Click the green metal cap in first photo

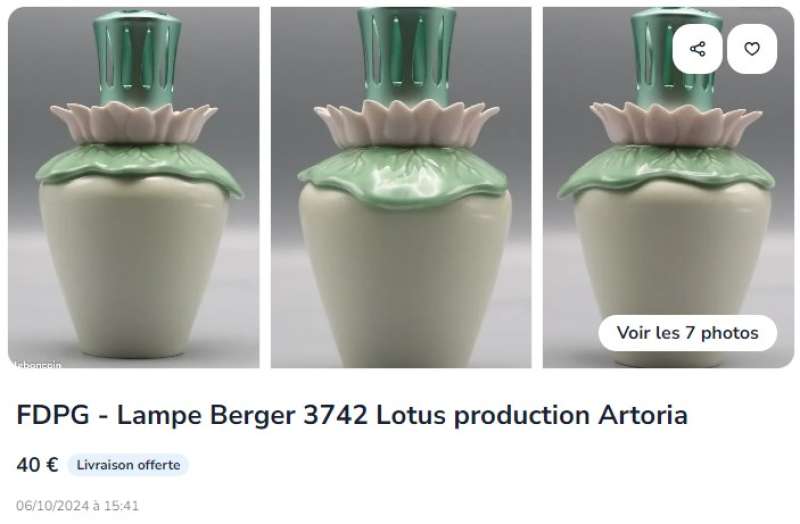[x=137, y=57]
